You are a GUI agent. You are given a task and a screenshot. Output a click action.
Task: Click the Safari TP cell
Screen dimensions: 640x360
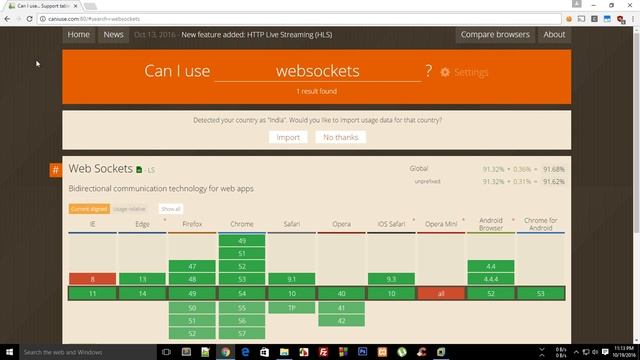coord(291,308)
